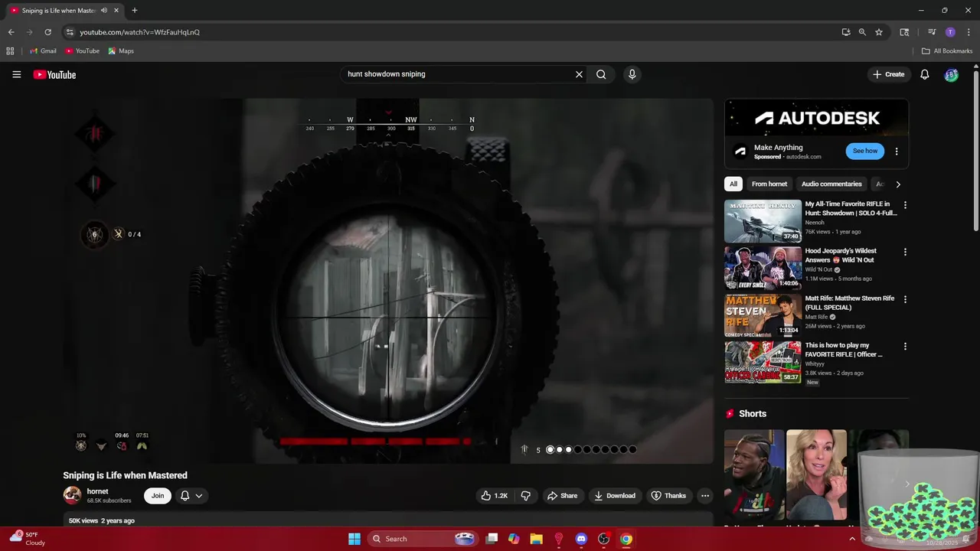980x551 pixels.
Task: Open the Hood Jeopardy video thumbnail
Action: [763, 268]
